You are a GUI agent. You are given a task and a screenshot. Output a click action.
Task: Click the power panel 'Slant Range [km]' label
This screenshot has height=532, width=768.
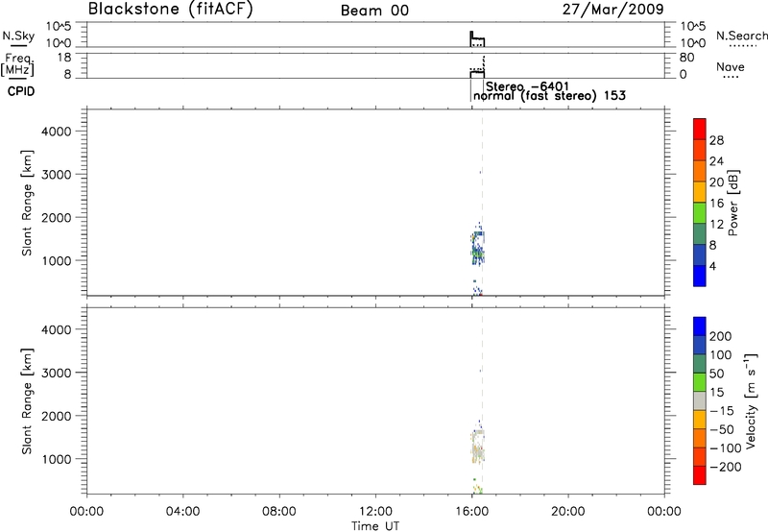coord(27,203)
